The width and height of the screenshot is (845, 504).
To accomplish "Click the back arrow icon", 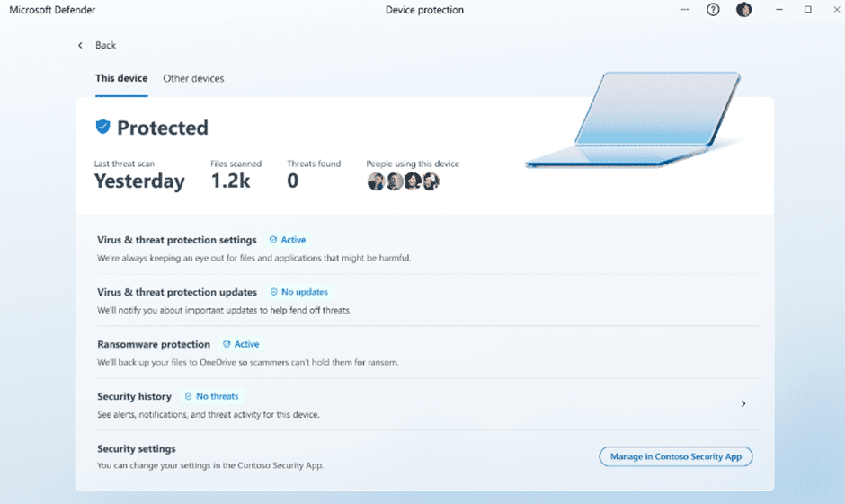I will point(80,45).
